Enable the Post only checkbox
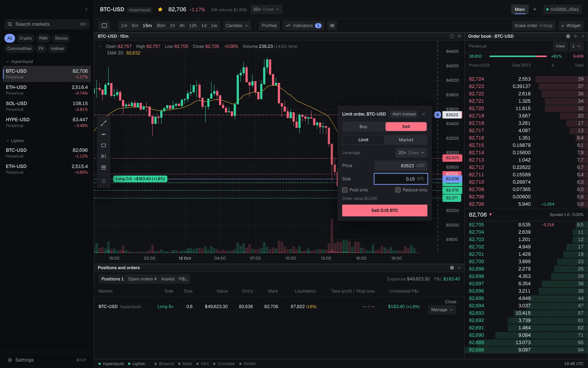The width and height of the screenshot is (588, 368). click(345, 190)
